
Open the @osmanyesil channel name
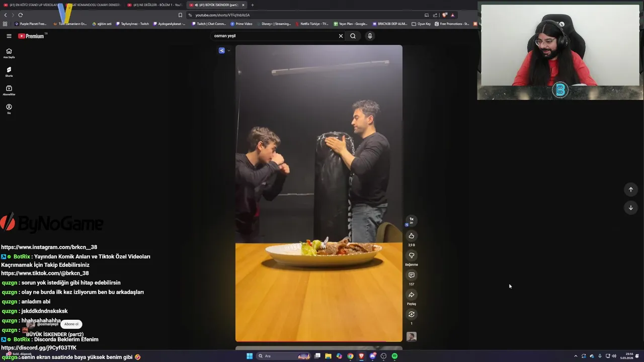pyautogui.click(x=48, y=324)
